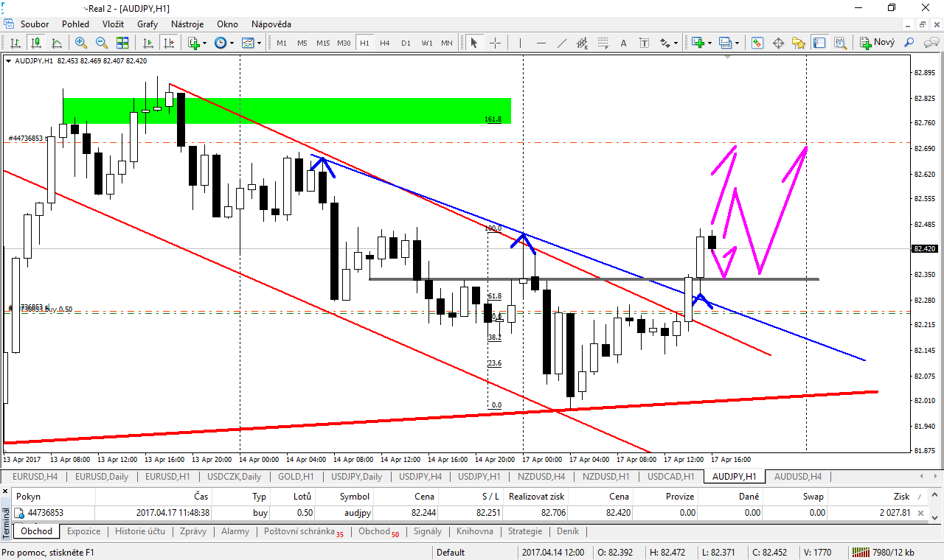The height and width of the screenshot is (560, 944).
Task: Switch timeframe to MN
Action: [447, 43]
